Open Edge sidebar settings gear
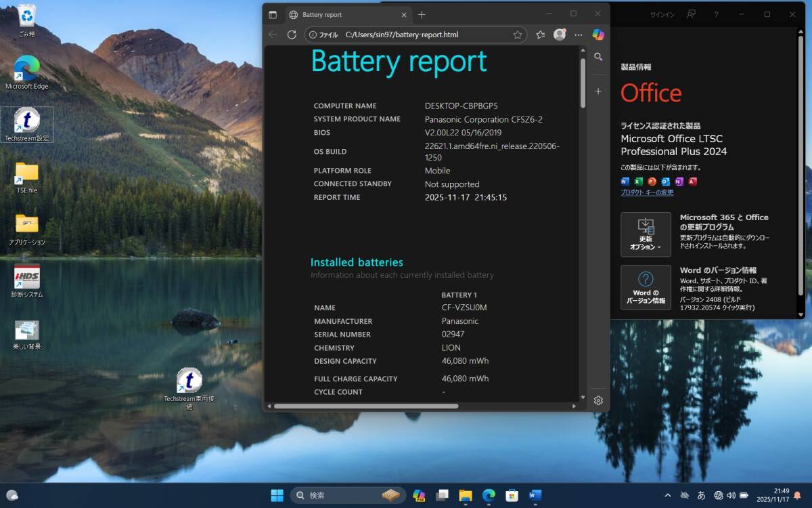Viewport: 812px width, 508px height. pos(598,400)
